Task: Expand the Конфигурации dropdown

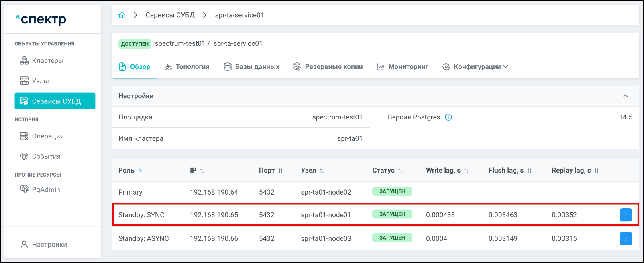Action: point(475,67)
